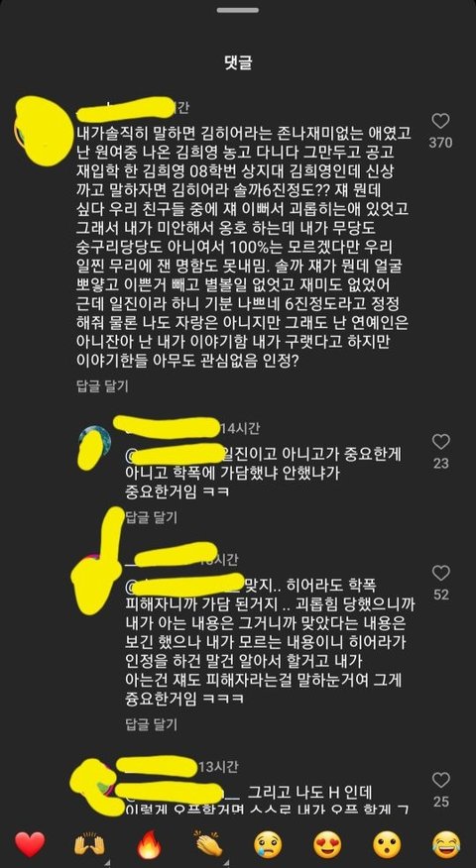React with the raised hands emoji

tap(89, 845)
